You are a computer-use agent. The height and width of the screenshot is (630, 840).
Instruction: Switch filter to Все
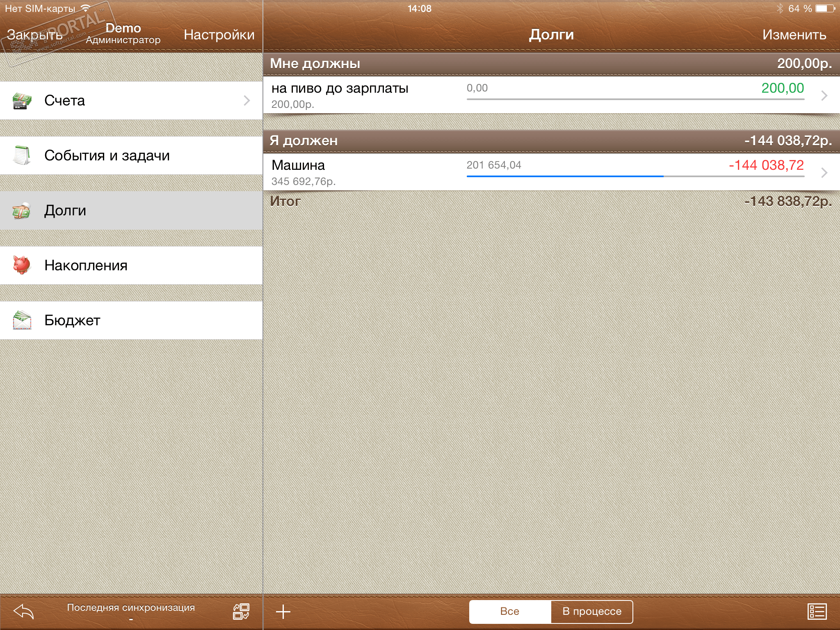pyautogui.click(x=510, y=612)
